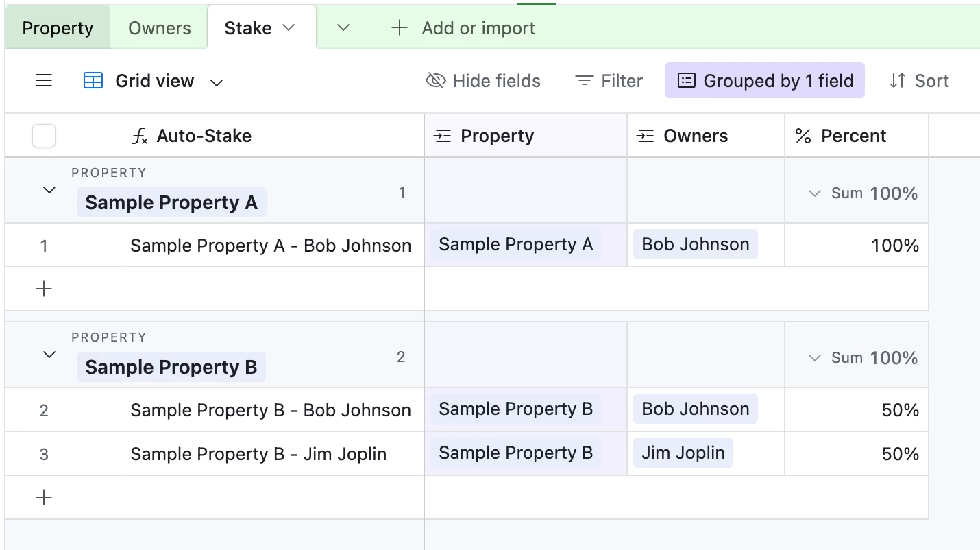Click the linked-record icon in Property header
The height and width of the screenshot is (550, 980).
(x=443, y=136)
